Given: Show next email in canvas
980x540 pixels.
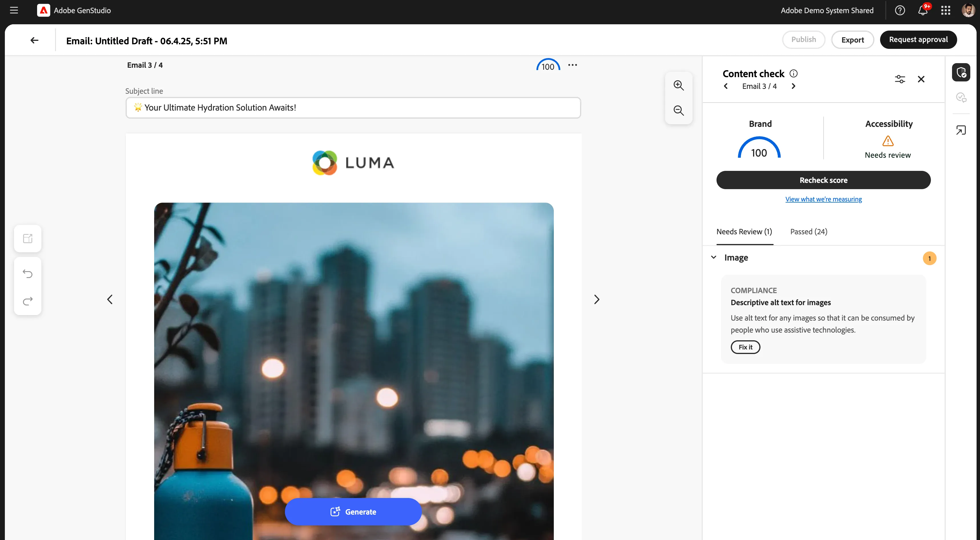Looking at the screenshot, I should tap(597, 299).
